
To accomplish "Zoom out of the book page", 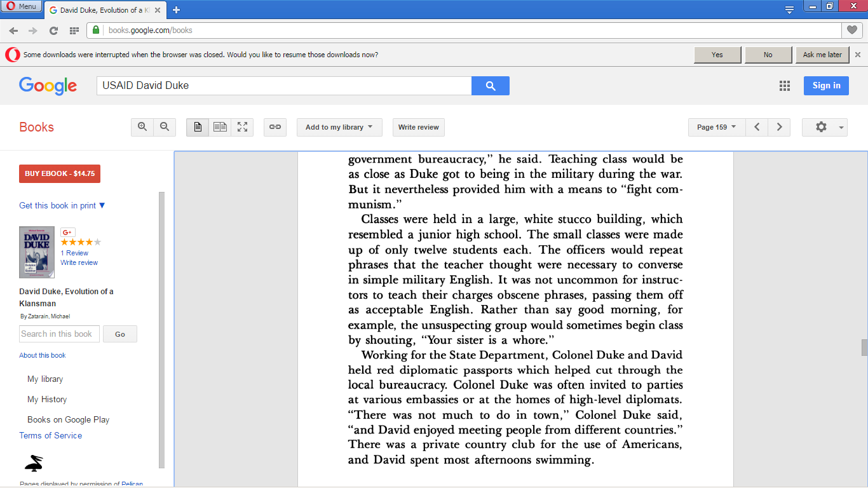I will [x=164, y=127].
